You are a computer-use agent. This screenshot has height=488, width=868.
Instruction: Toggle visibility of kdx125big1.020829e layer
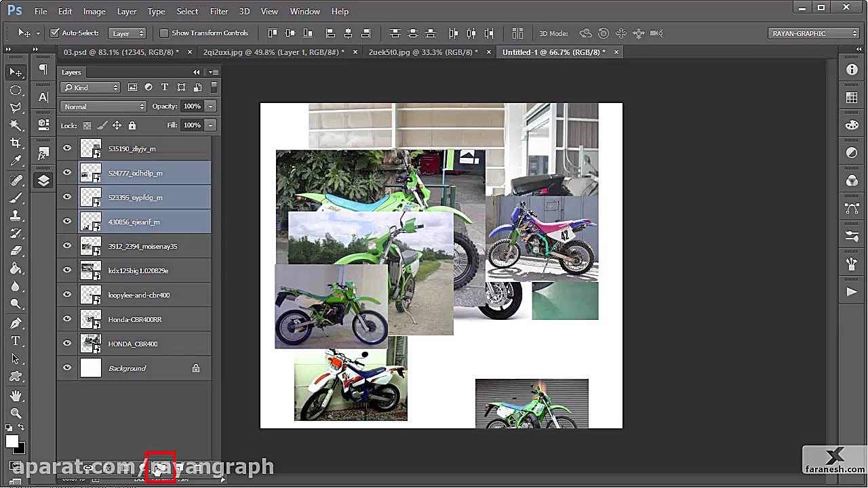tap(67, 270)
